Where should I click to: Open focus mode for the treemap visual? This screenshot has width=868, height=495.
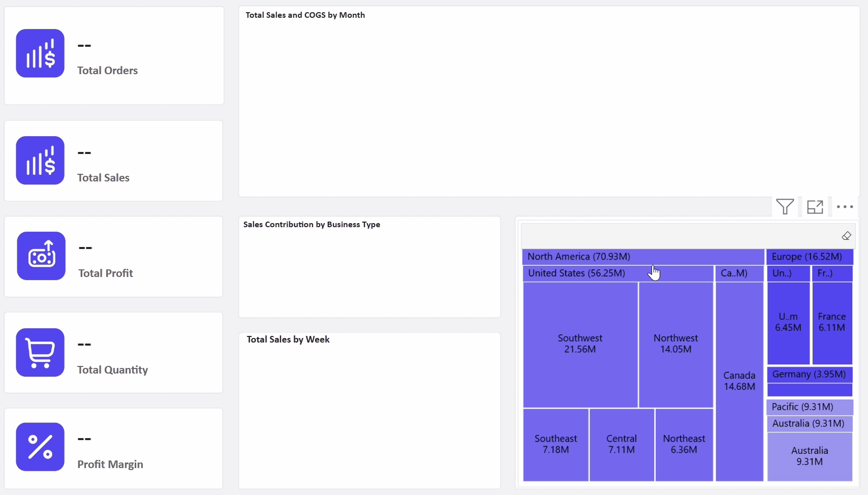coord(815,207)
